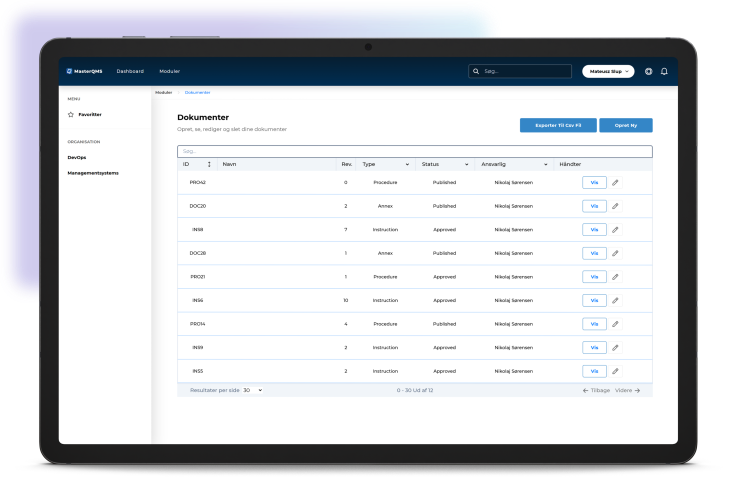The image size is (732, 478).
Task: Edit document INS5 with the pencil
Action: 615,371
